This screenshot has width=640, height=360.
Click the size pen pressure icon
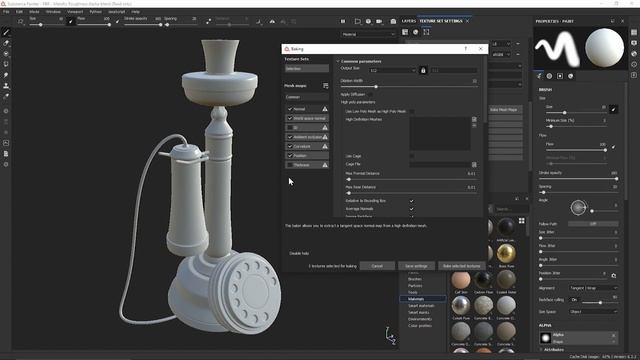coord(613,109)
